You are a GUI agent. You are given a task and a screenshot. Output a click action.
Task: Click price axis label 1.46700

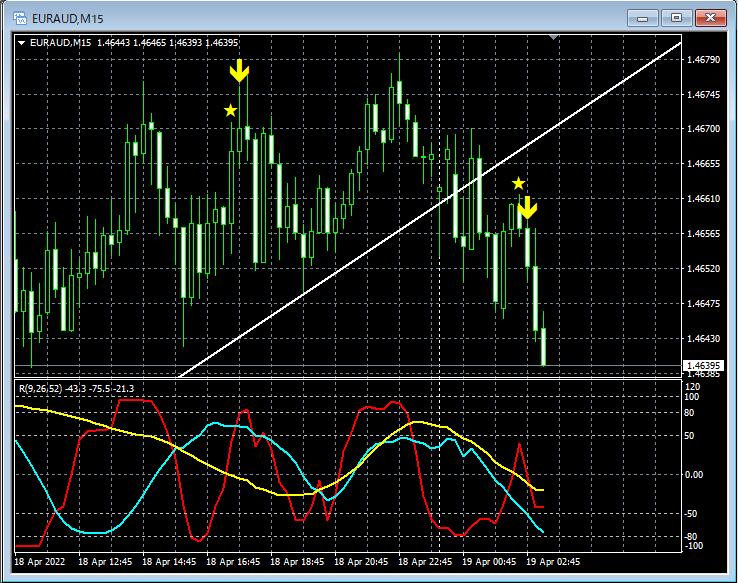704,129
